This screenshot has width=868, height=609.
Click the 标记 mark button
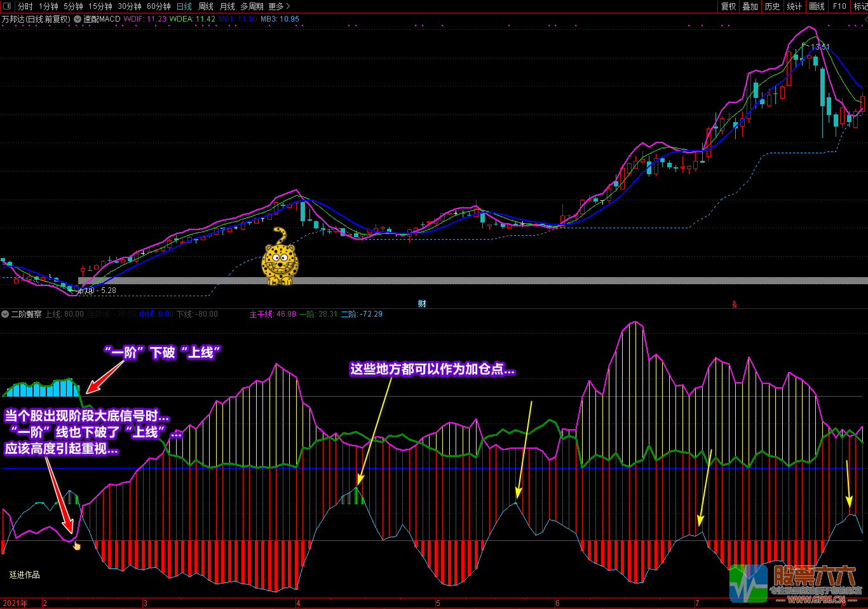coord(860,6)
